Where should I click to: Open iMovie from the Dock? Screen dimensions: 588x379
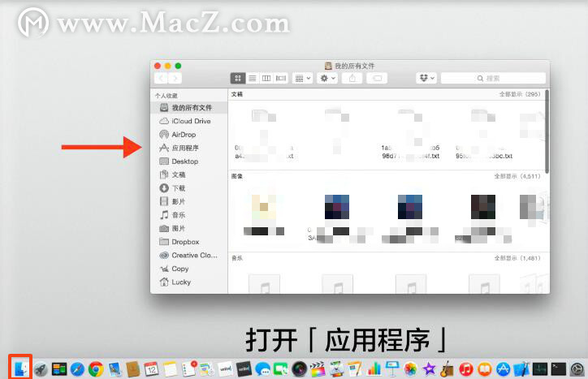click(429, 369)
